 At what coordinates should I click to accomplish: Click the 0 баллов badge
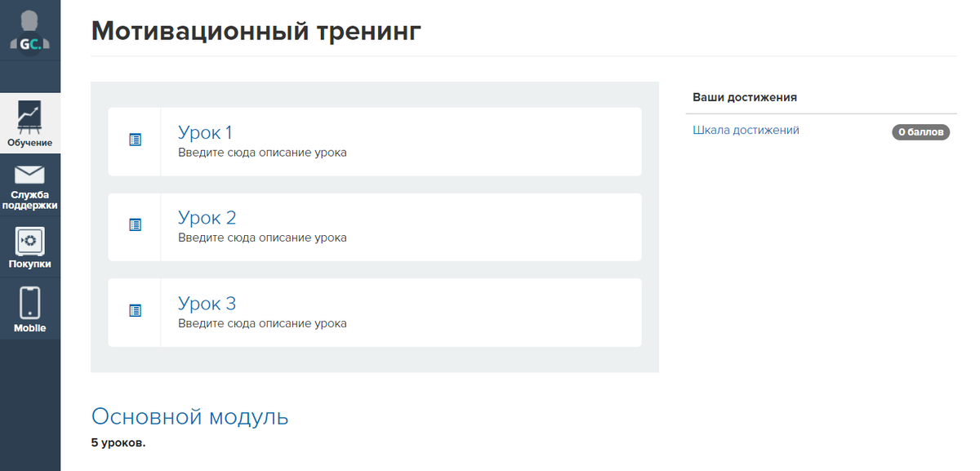920,132
